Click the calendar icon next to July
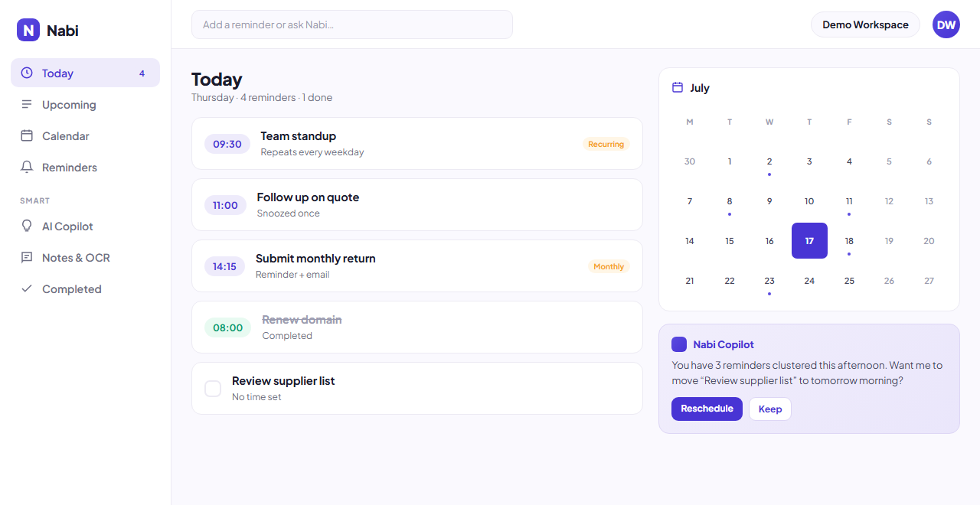 pyautogui.click(x=678, y=87)
